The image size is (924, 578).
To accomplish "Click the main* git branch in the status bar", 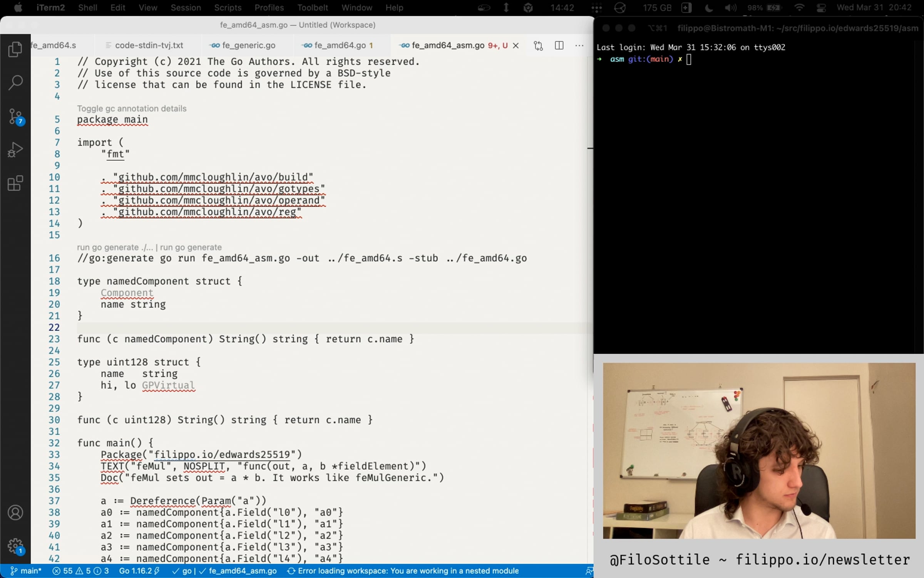I will click(25, 571).
